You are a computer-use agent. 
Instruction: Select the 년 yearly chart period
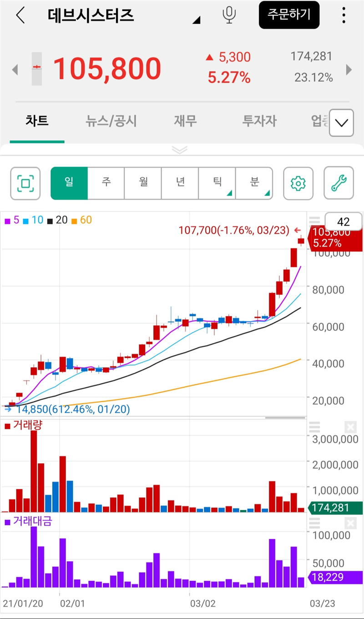(x=180, y=183)
